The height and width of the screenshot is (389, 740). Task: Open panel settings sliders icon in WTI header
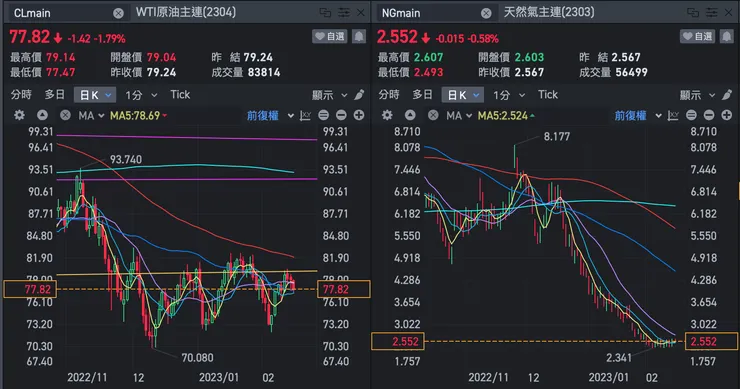tap(344, 13)
